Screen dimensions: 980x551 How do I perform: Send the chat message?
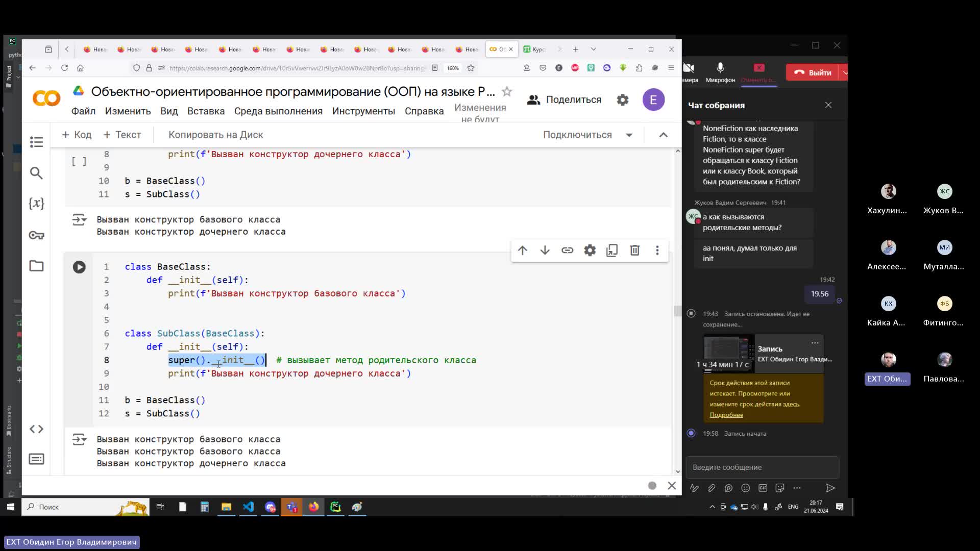pos(830,488)
